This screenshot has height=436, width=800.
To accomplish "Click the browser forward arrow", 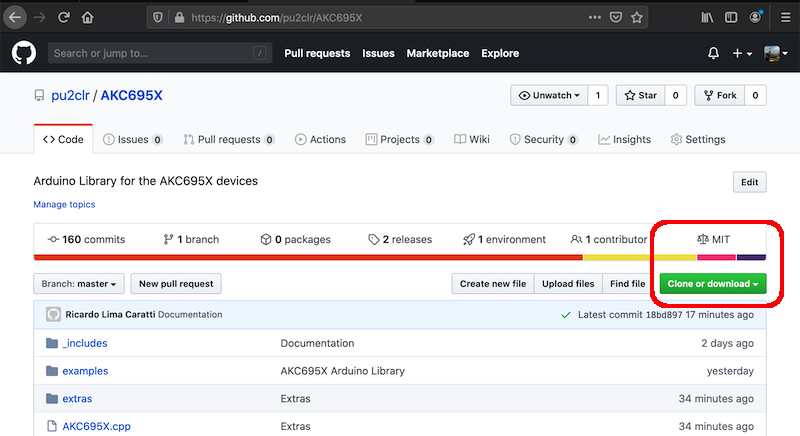I will (40, 18).
